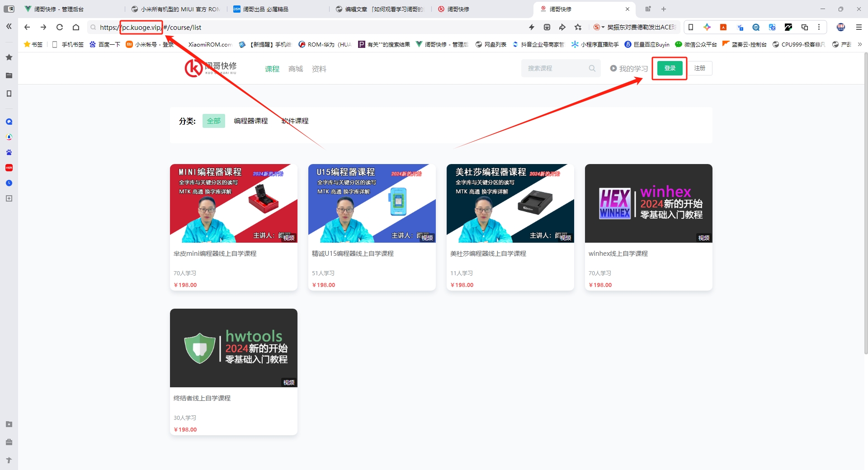
Task: Click the kuoge logo in site header
Action: [211, 68]
